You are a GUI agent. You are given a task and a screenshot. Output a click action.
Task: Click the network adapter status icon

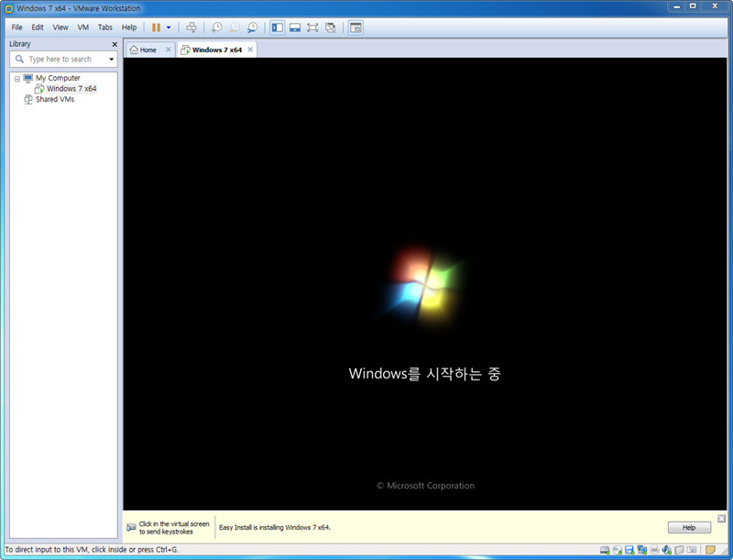coord(642,550)
